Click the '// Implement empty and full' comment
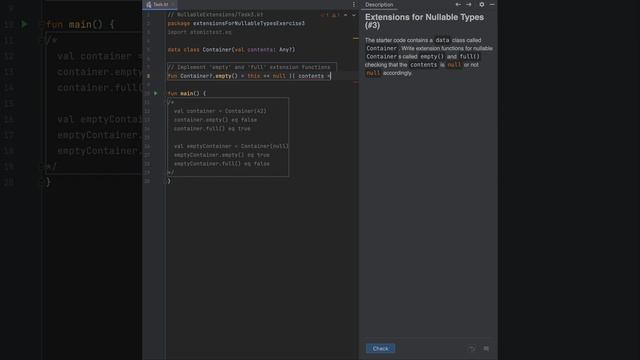This screenshot has height=360, width=640. (249, 67)
